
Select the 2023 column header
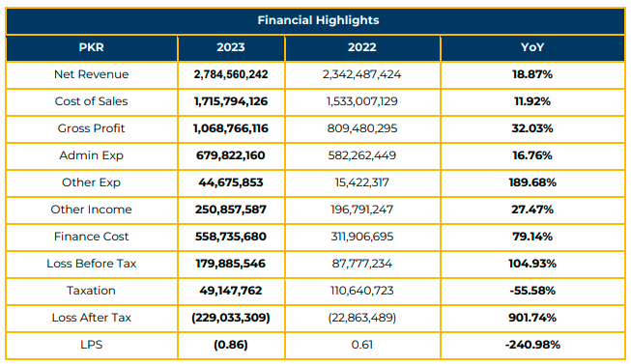(x=231, y=47)
